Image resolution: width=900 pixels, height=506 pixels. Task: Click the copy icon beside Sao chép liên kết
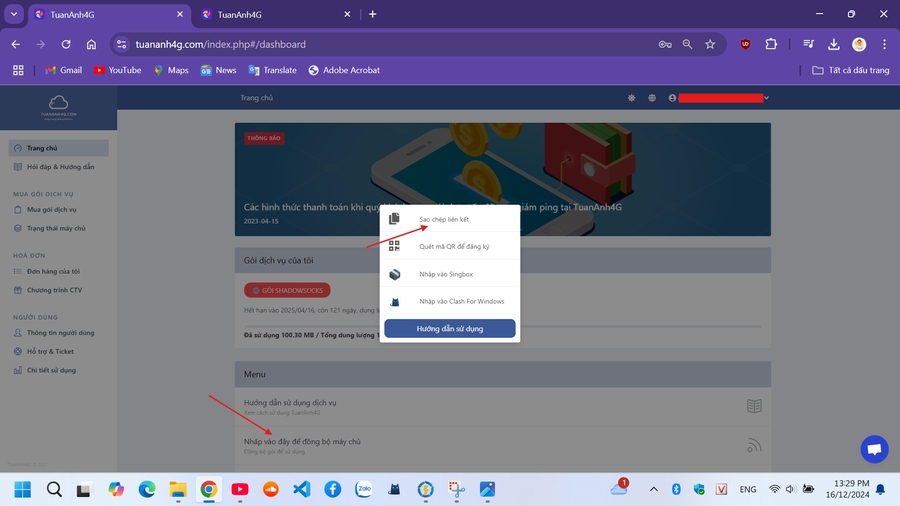tap(394, 219)
